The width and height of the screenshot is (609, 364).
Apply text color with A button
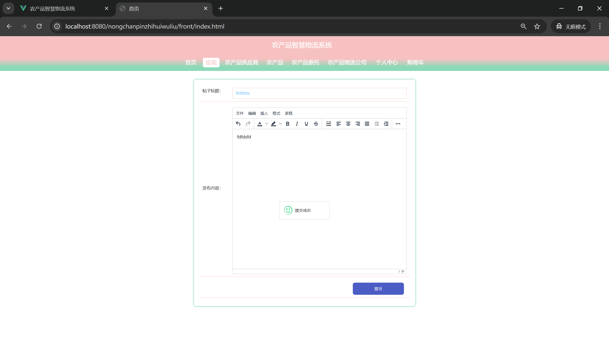pos(260,124)
